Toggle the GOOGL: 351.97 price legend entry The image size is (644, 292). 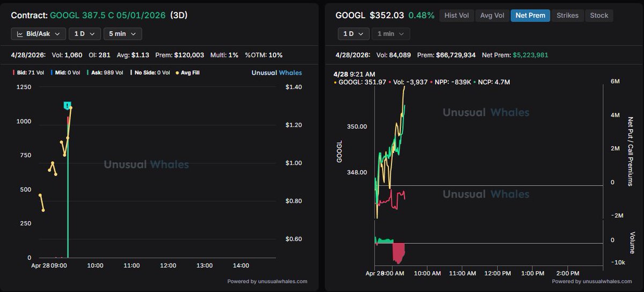(360, 82)
